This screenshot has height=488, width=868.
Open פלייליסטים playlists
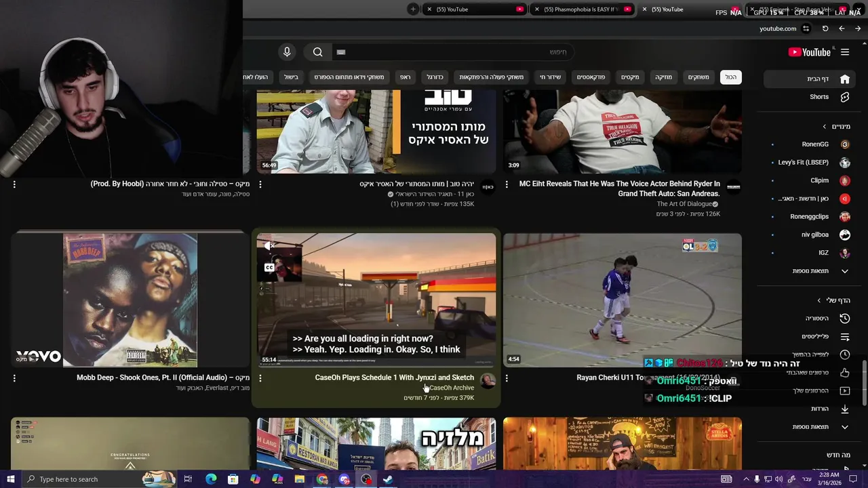[810, 336]
